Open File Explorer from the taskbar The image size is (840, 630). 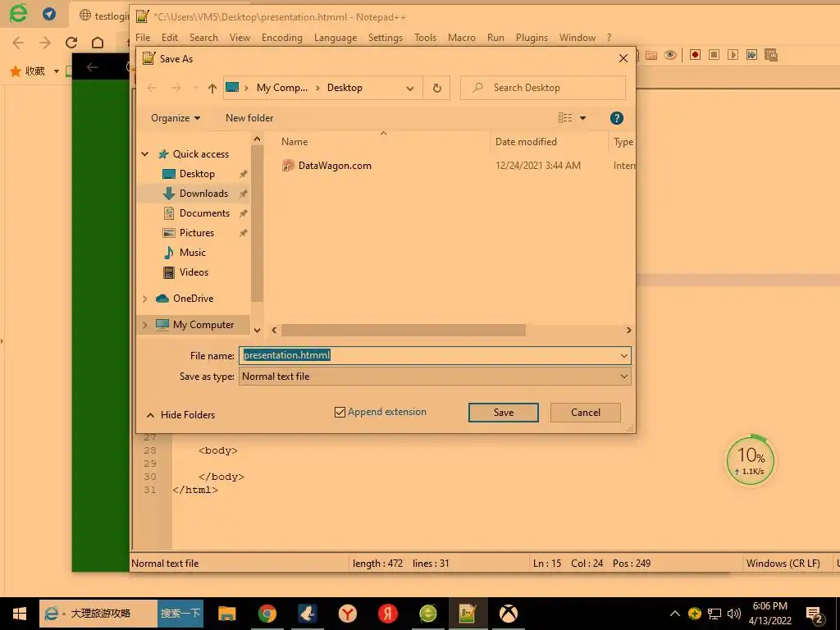[226, 614]
